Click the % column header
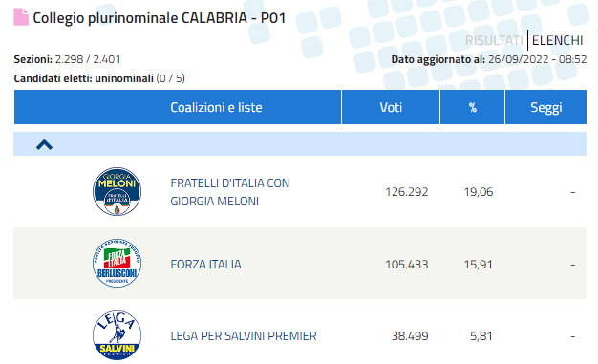This screenshot has height=364, width=598. (472, 107)
